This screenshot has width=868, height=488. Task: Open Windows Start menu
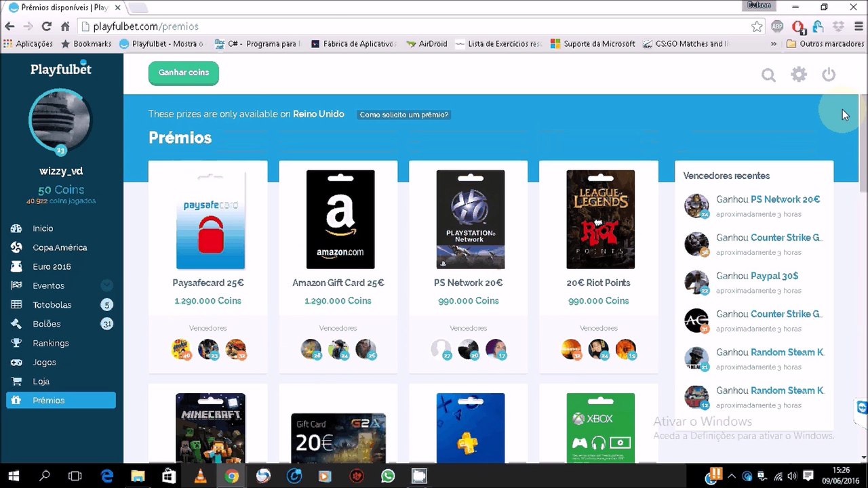[x=14, y=476]
